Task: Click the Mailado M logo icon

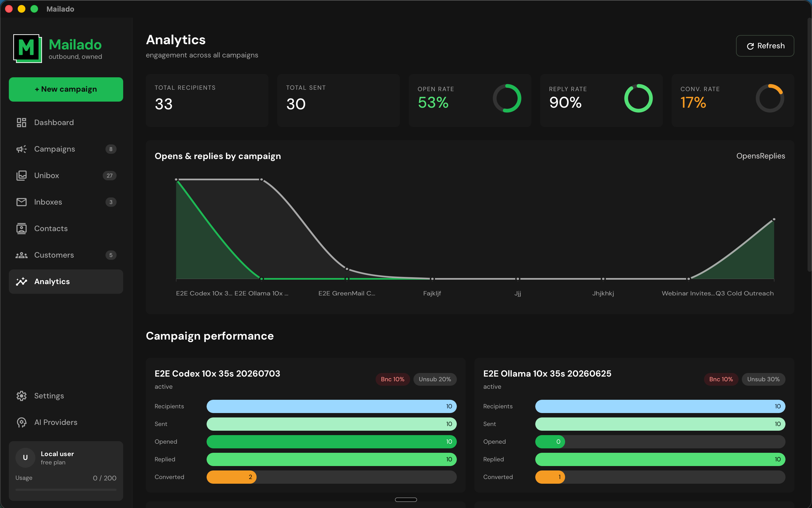Action: point(28,48)
